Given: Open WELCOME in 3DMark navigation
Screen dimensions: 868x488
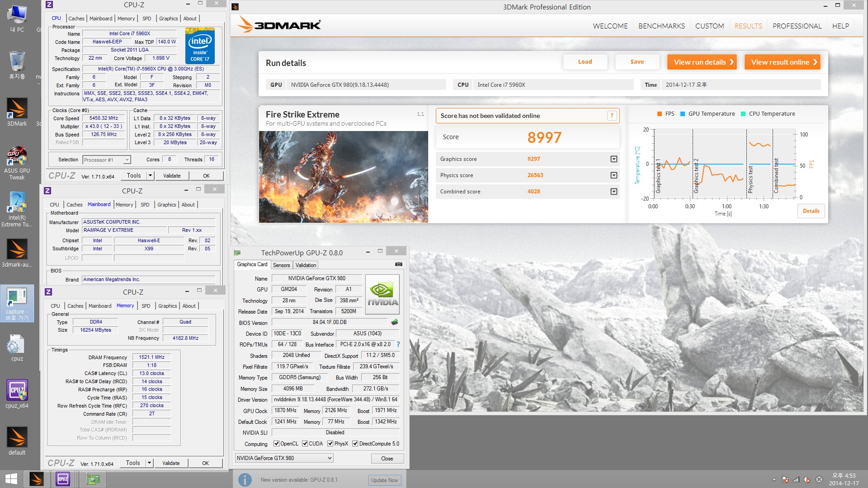Looking at the screenshot, I should point(610,26).
